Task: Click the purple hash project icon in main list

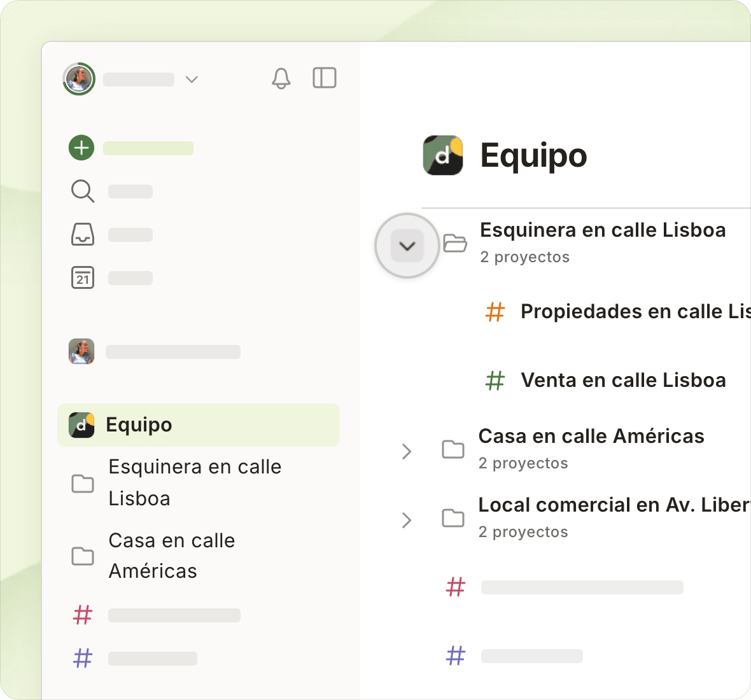Action: (x=456, y=656)
